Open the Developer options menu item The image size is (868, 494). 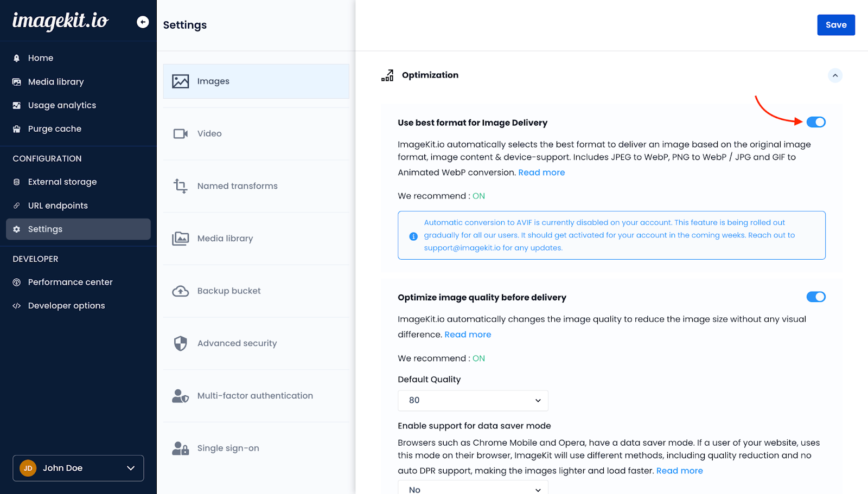coord(66,306)
